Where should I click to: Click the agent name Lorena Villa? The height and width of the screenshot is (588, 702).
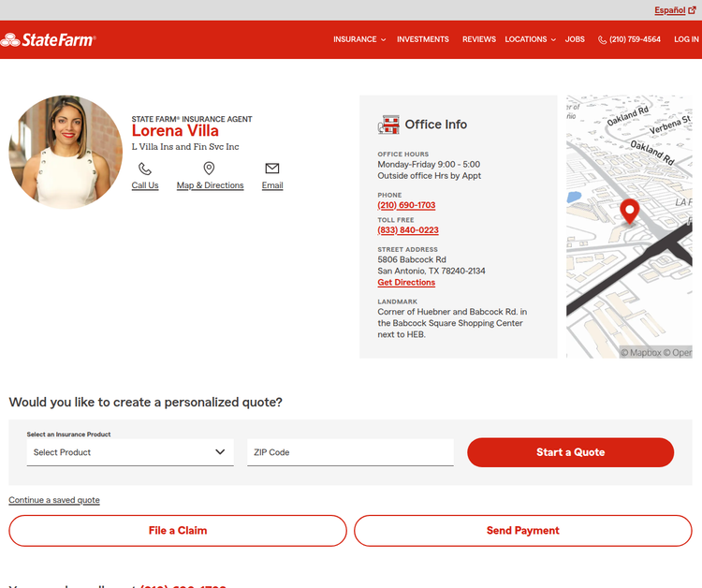pos(175,131)
